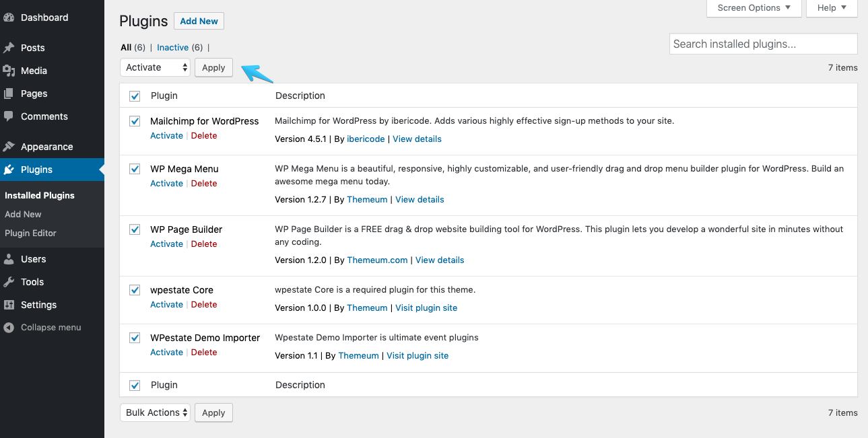Delete the WPestate Demo Importer plugin

click(x=204, y=353)
